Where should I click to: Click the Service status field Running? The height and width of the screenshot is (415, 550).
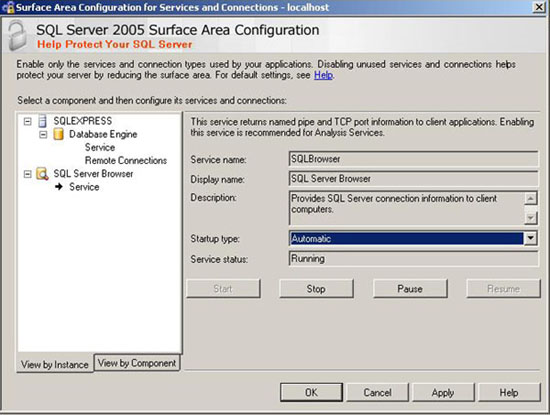(x=413, y=259)
